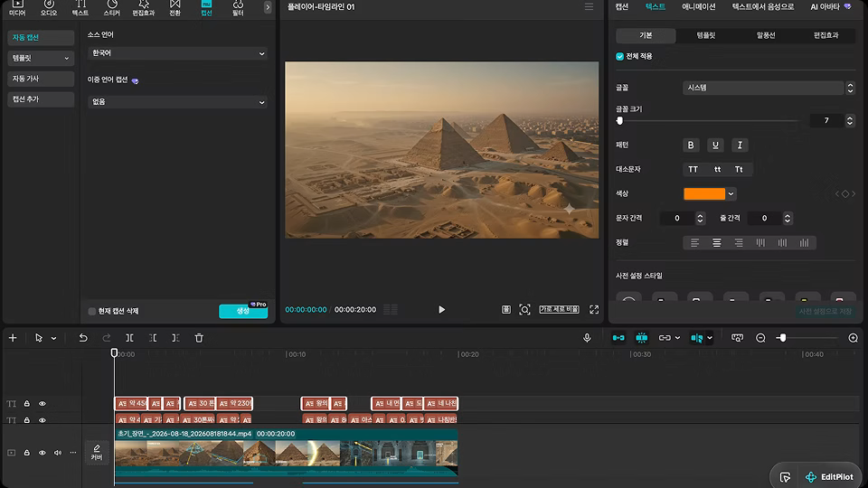Open the 필터 filter tab
Viewport: 868px width, 488px height.
pyautogui.click(x=238, y=8)
